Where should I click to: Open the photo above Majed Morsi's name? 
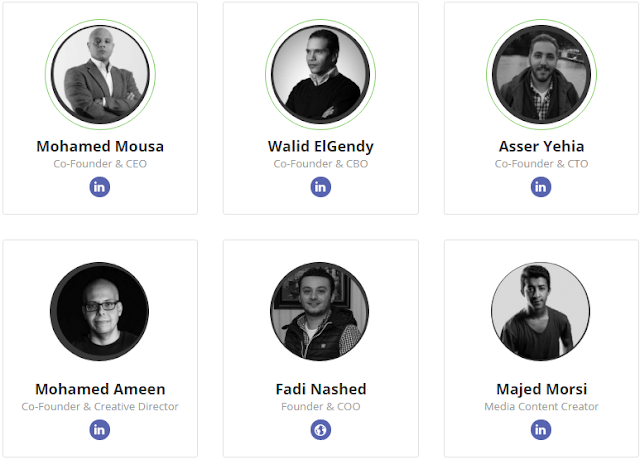click(x=540, y=311)
